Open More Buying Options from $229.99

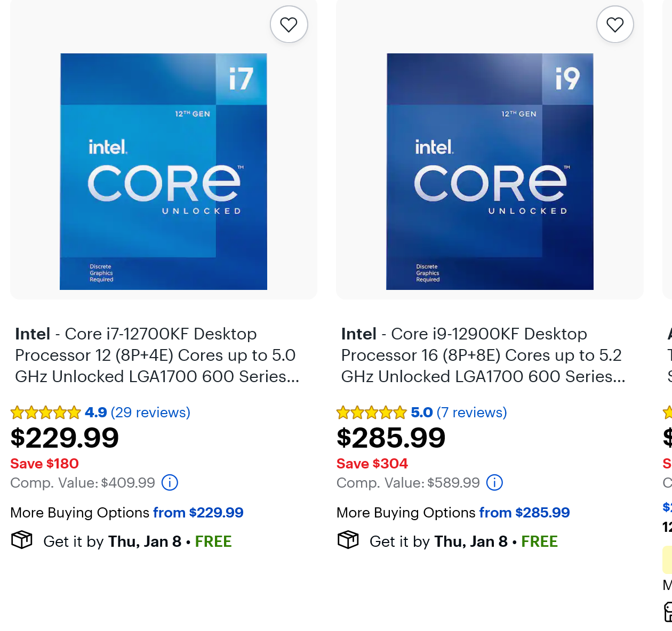[x=127, y=513]
